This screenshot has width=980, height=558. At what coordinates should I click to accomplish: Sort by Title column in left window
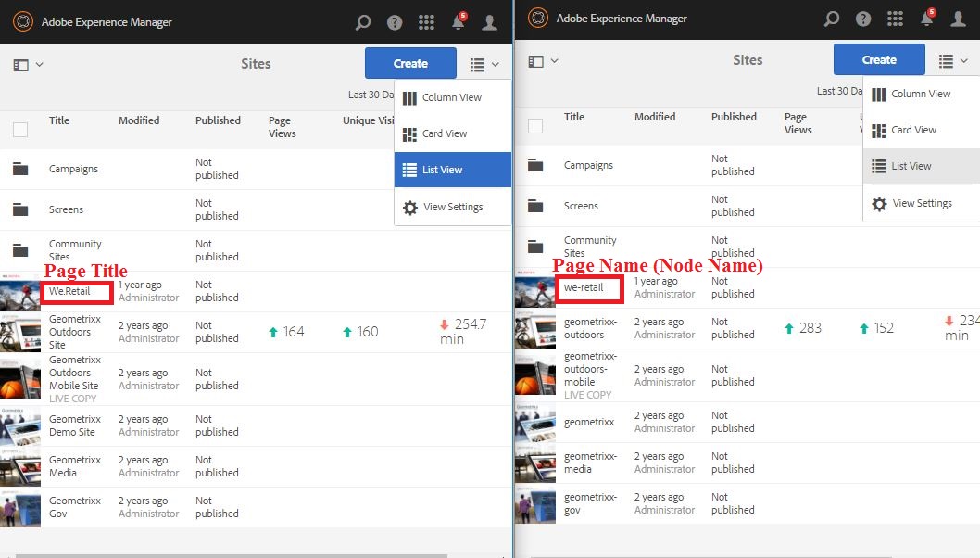tap(59, 120)
